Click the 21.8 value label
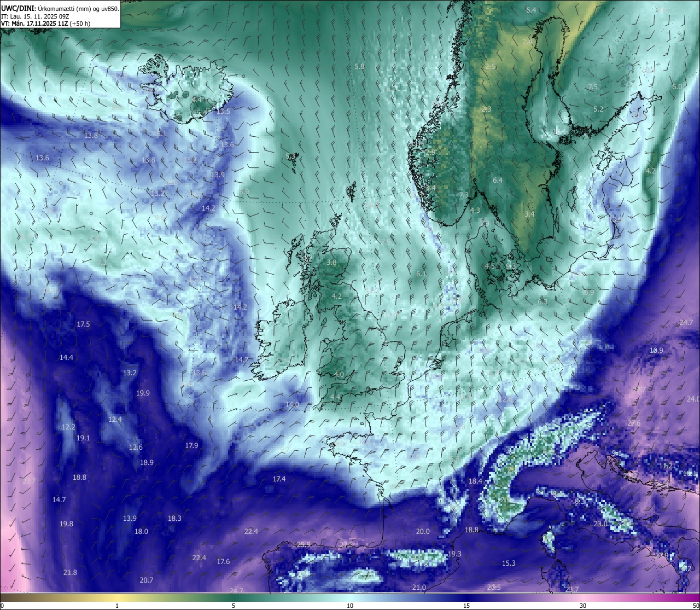The width and height of the screenshot is (700, 610). pos(70,573)
